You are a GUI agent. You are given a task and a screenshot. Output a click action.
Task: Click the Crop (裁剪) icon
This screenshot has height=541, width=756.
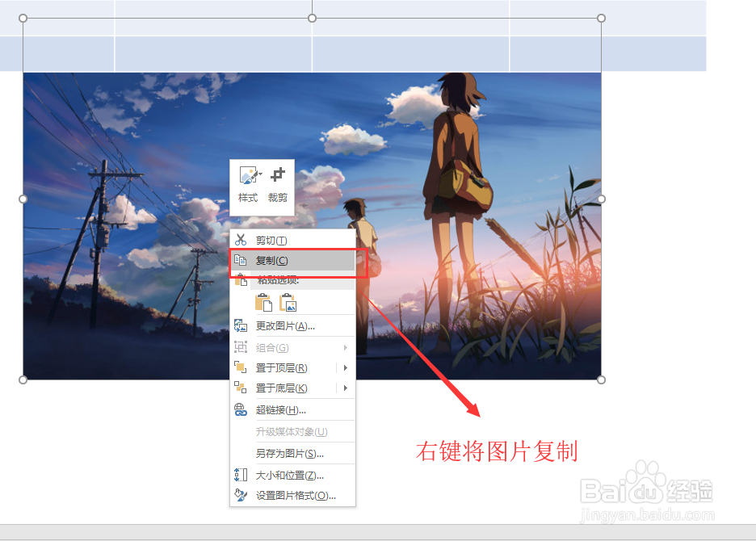point(278,174)
